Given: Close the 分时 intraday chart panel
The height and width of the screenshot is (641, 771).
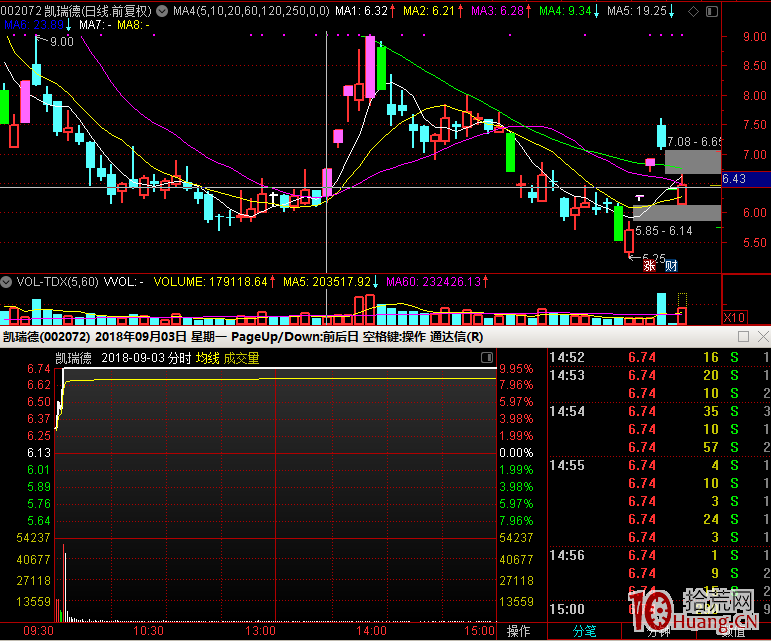Looking at the screenshot, I should tap(487, 357).
